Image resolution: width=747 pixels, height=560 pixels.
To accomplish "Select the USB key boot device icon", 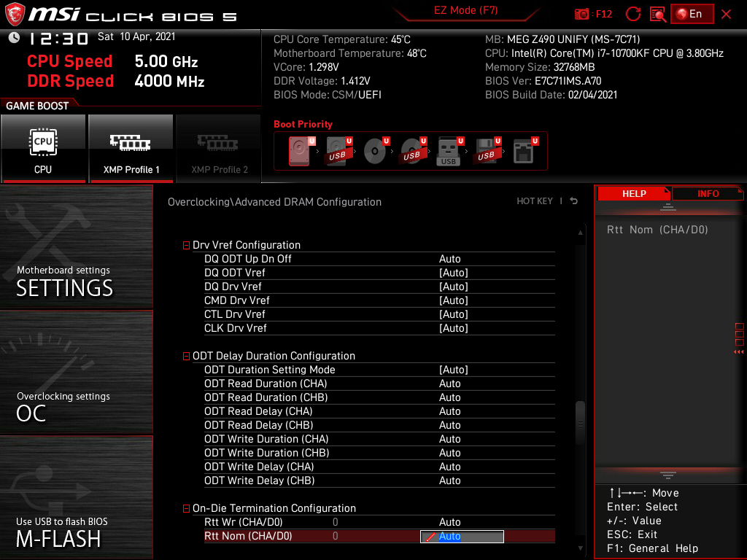I will tap(450, 151).
